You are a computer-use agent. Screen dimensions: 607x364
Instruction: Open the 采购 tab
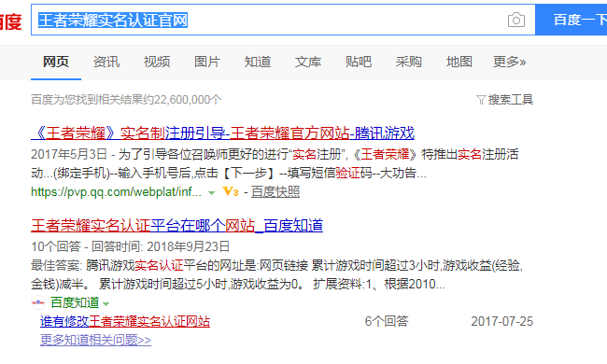click(408, 62)
